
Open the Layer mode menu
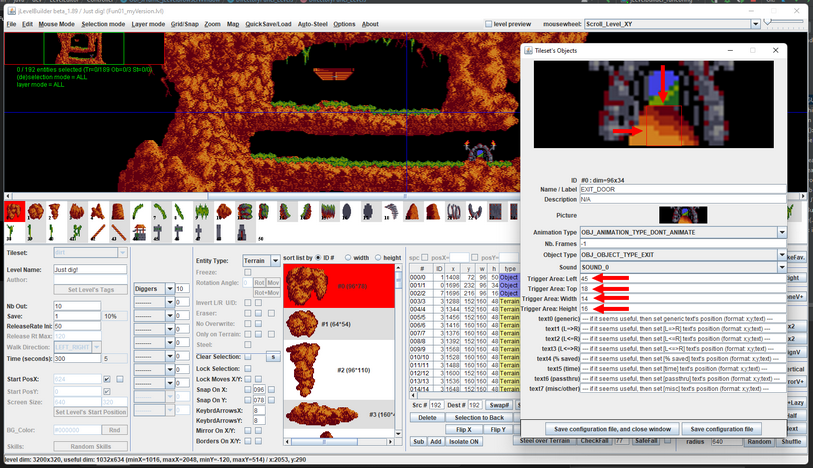pos(148,24)
